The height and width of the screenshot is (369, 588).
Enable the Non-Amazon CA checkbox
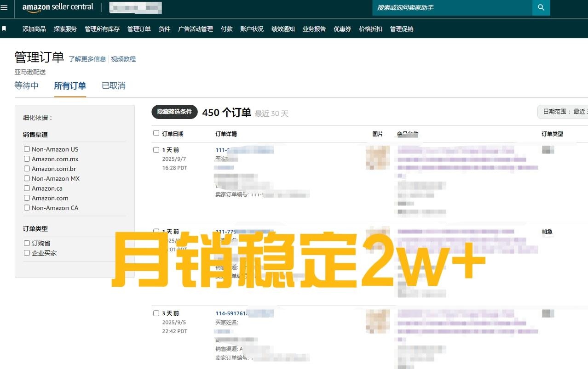tap(27, 207)
